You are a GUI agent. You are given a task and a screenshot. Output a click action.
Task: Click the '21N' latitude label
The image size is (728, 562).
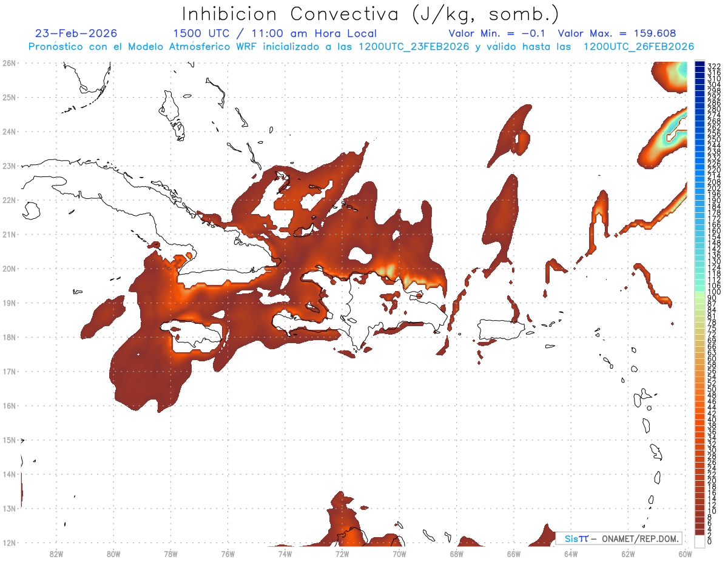pyautogui.click(x=9, y=234)
